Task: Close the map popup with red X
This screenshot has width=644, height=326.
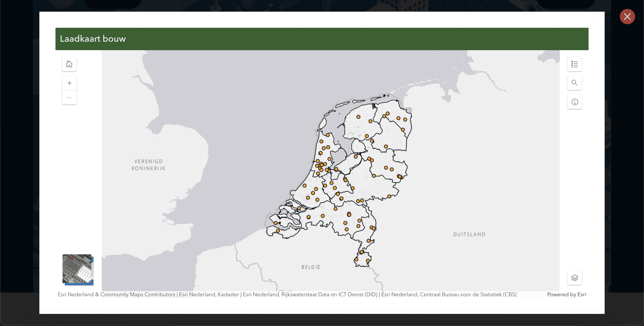Action: [627, 17]
